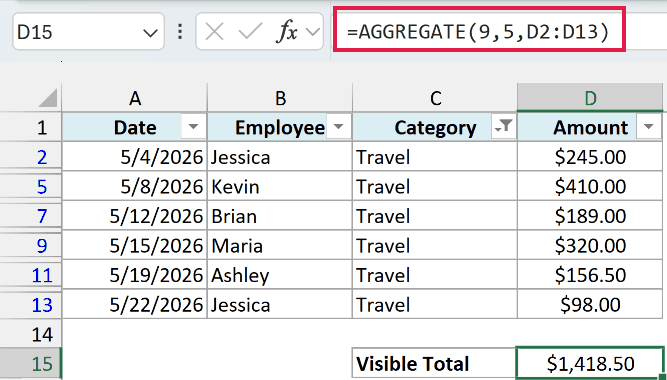Click the Ashley employee cell
The image size is (667, 380).
[x=280, y=275]
